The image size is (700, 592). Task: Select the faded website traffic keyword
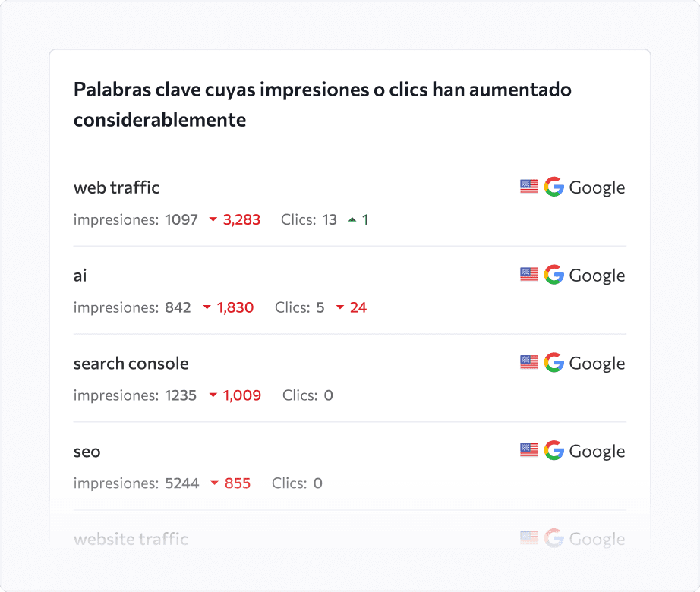[131, 539]
